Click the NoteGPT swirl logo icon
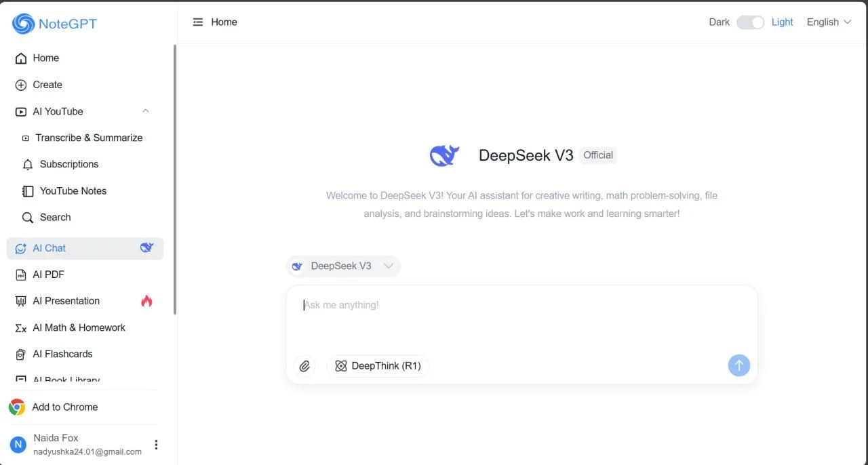This screenshot has height=465, width=868. (23, 24)
